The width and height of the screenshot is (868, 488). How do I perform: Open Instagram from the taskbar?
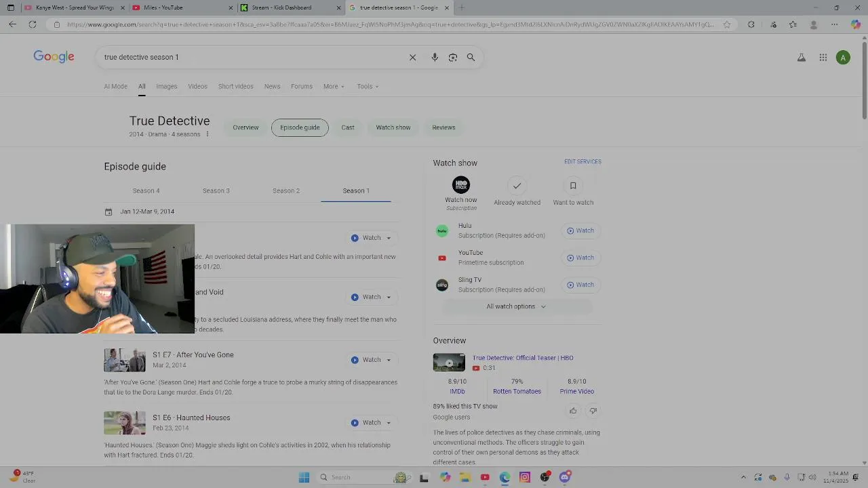tap(525, 477)
